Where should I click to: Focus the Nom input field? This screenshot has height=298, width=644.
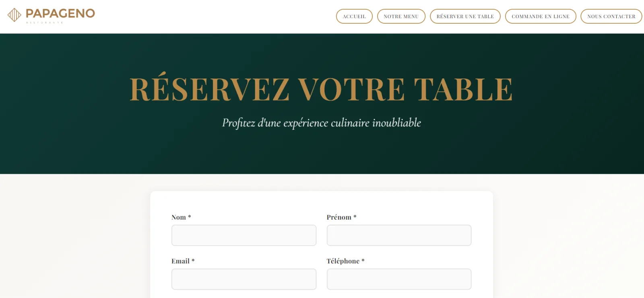(244, 235)
